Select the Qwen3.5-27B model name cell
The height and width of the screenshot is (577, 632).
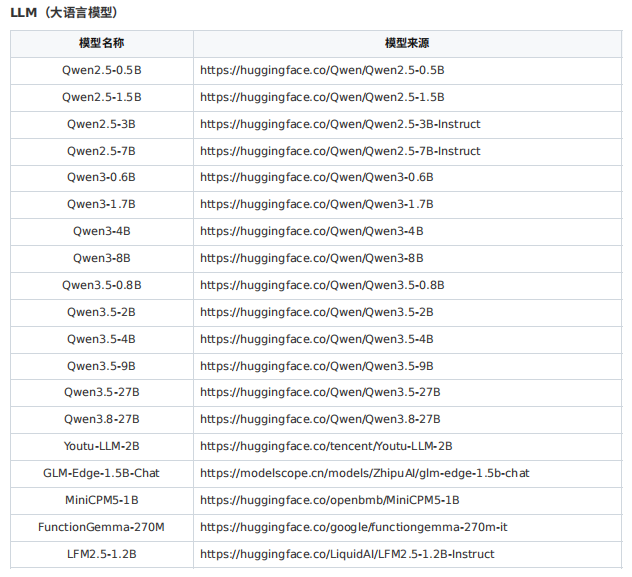(x=102, y=392)
